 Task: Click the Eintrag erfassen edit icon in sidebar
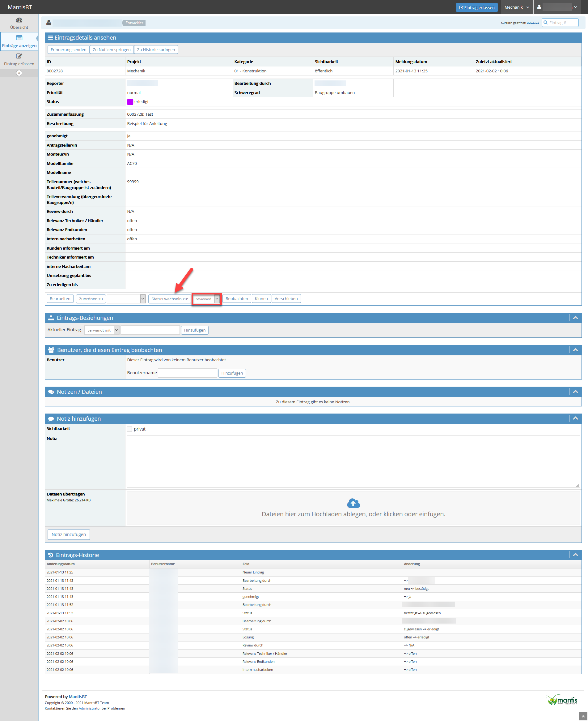coord(19,56)
